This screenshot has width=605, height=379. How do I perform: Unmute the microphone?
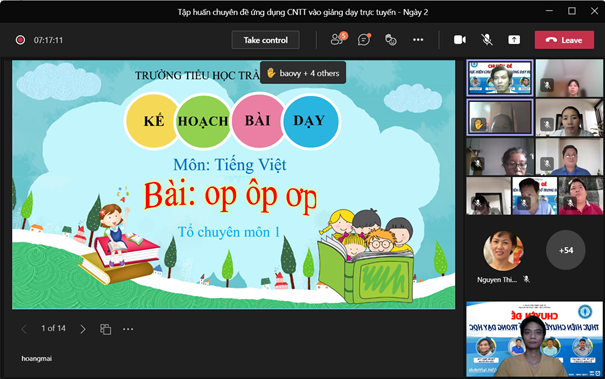pos(487,40)
